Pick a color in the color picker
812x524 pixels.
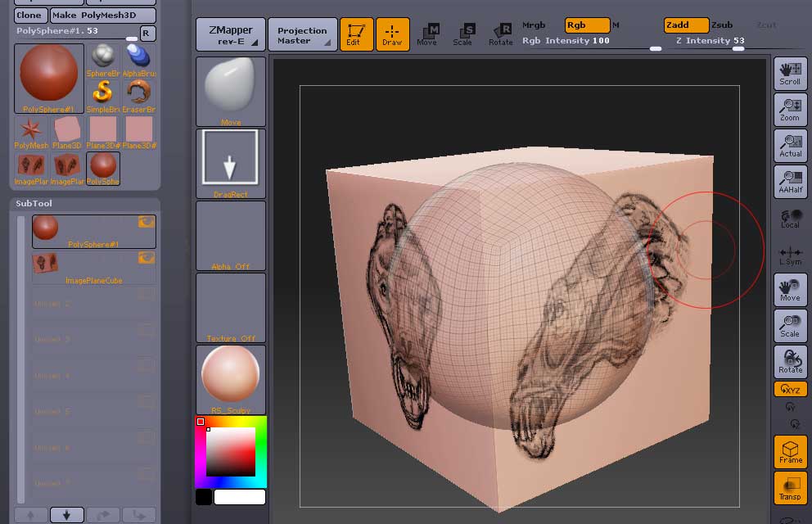coord(231,452)
